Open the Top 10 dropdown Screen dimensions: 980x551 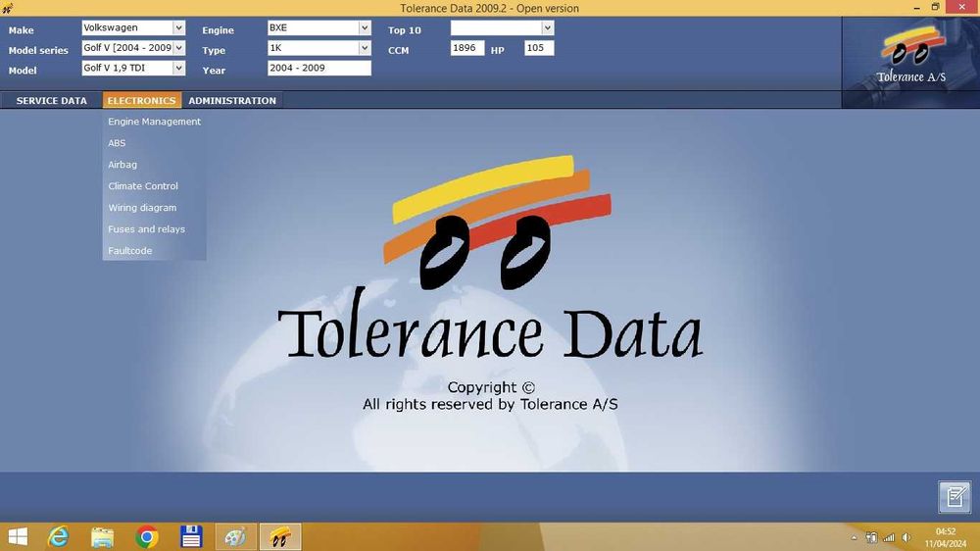(547, 28)
